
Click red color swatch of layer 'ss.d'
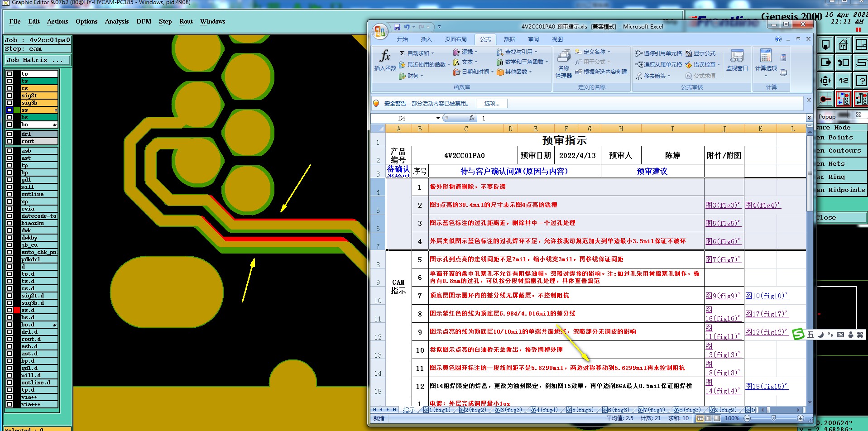[x=17, y=310]
